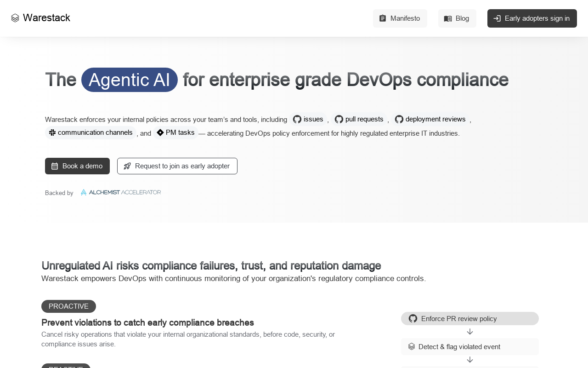This screenshot has height=368, width=588.
Task: Click the diamond icon beside PM tasks
Action: (160, 132)
